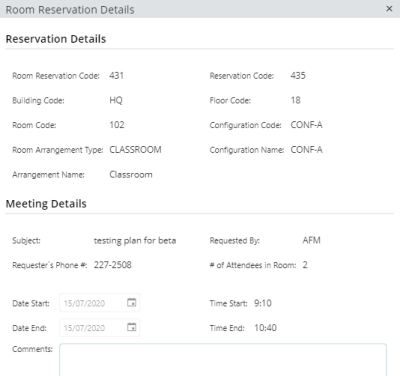Click the Time End value 10:40
400x376 pixels.
click(265, 328)
